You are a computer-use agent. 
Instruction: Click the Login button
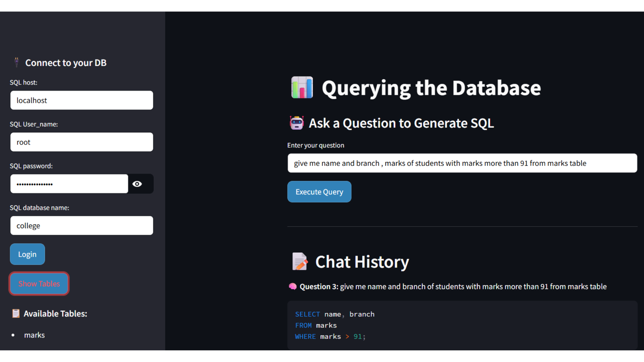click(x=27, y=254)
